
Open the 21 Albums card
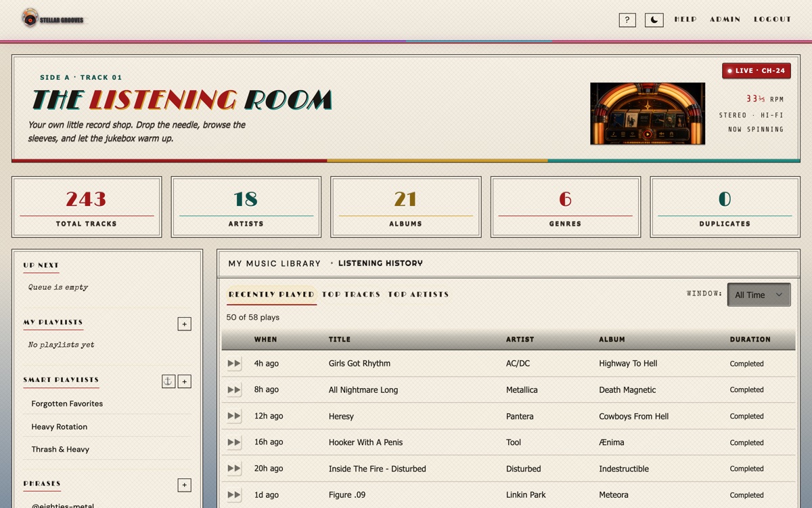(x=406, y=207)
